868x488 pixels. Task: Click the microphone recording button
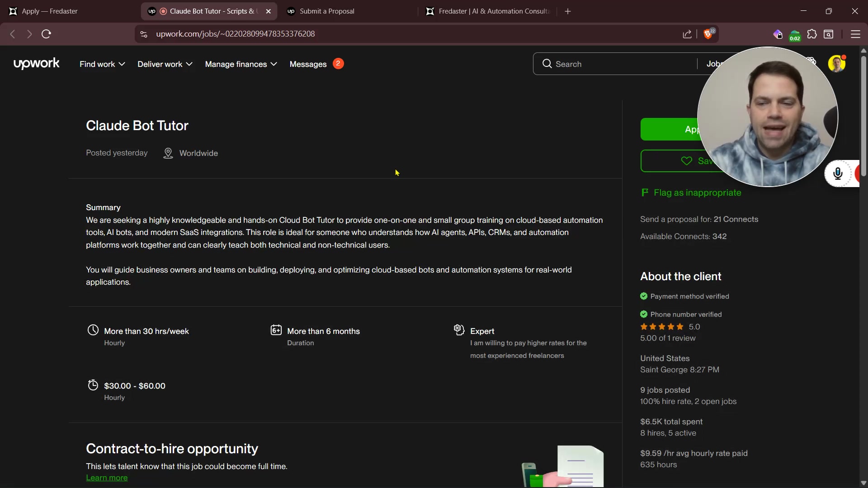pos(838,174)
